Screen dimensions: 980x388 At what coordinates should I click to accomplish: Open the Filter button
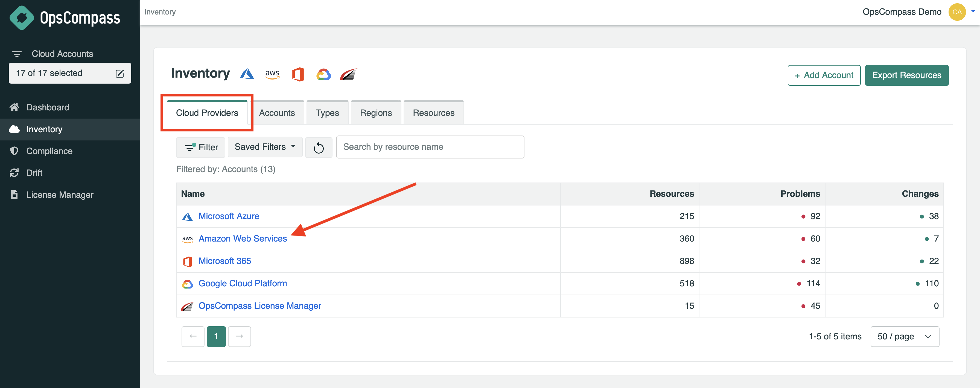pos(201,148)
